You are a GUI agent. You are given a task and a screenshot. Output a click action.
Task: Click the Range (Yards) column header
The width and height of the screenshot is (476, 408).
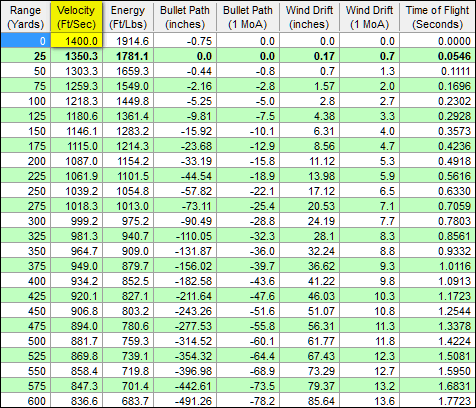tap(26, 17)
